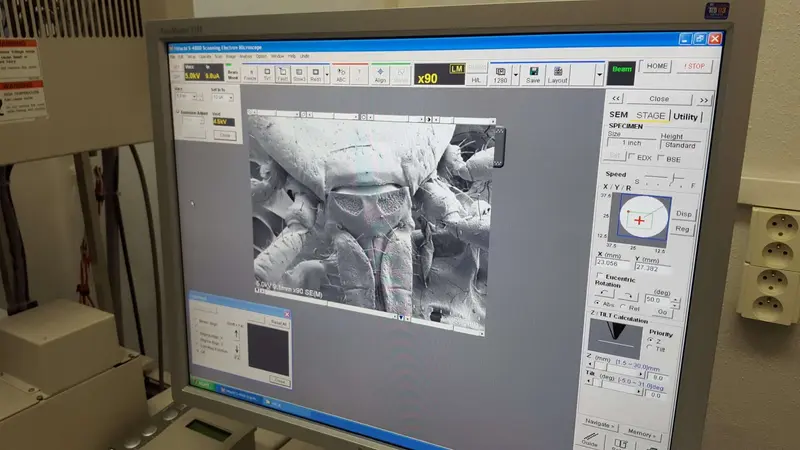Click the SEM specimen image view
Viewport: 800px width, 450px height.
[369, 219]
